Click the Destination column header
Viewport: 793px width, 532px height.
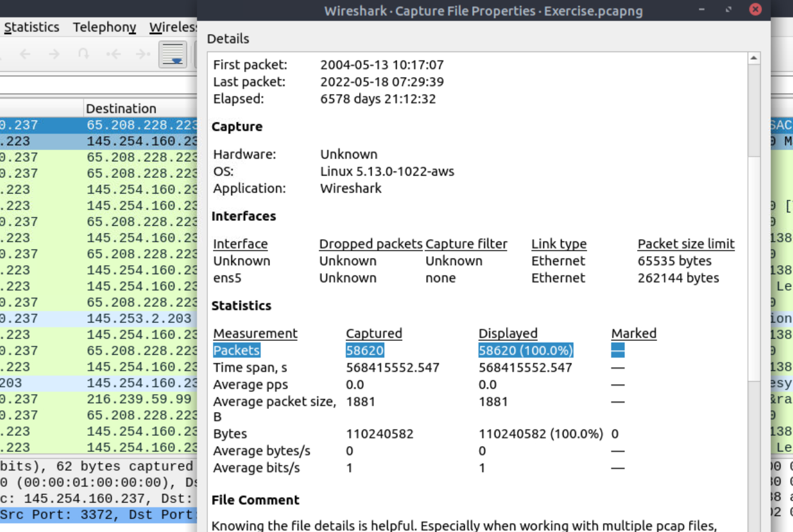[x=121, y=109]
